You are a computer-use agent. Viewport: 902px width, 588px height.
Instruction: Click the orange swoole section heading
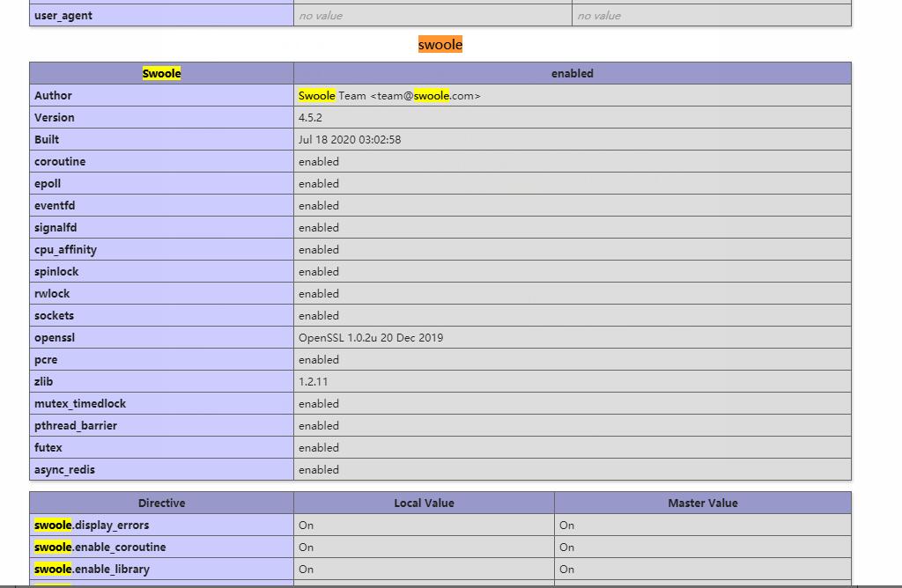(440, 44)
